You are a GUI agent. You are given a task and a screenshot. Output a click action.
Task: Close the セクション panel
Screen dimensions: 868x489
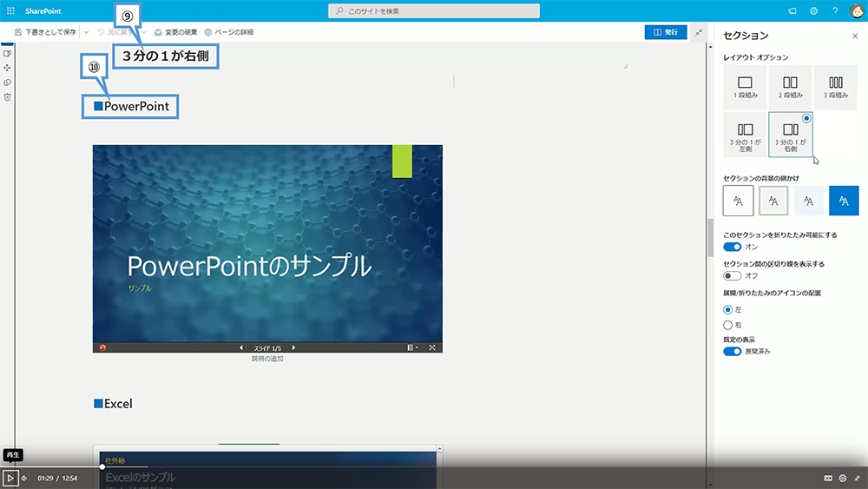855,36
